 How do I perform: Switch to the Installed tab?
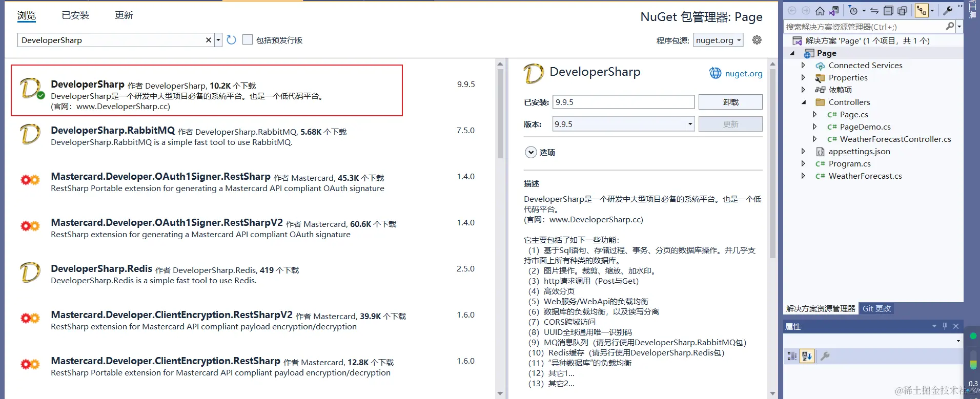75,15
